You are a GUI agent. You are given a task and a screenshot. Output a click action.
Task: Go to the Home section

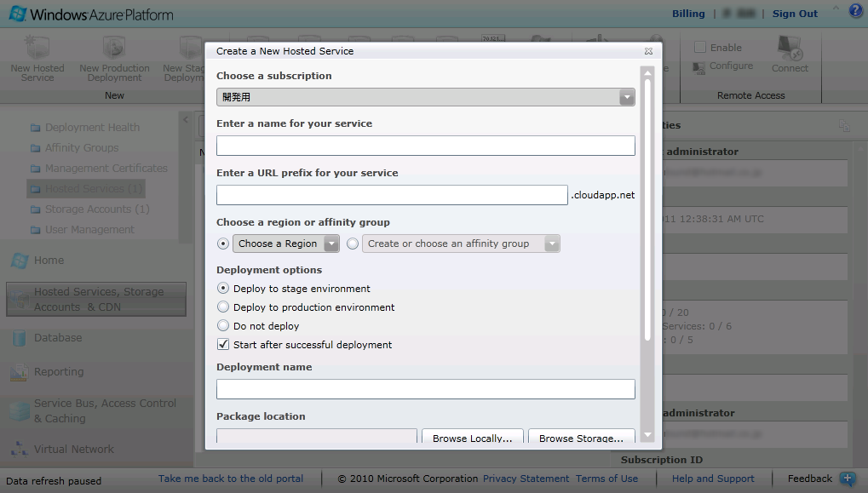[49, 261]
